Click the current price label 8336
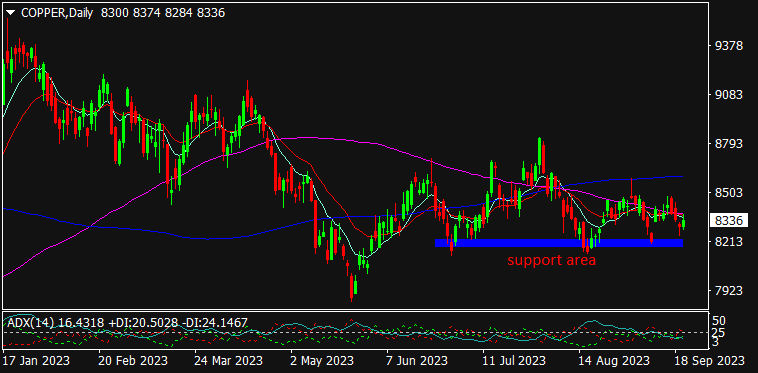This screenshot has height=373, width=758. [x=729, y=221]
